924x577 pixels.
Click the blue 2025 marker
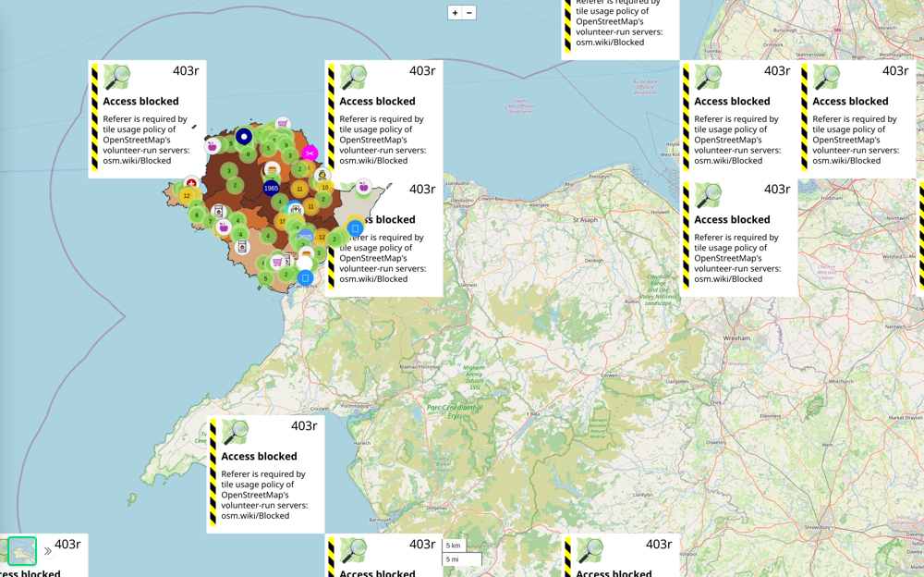tap(305, 237)
